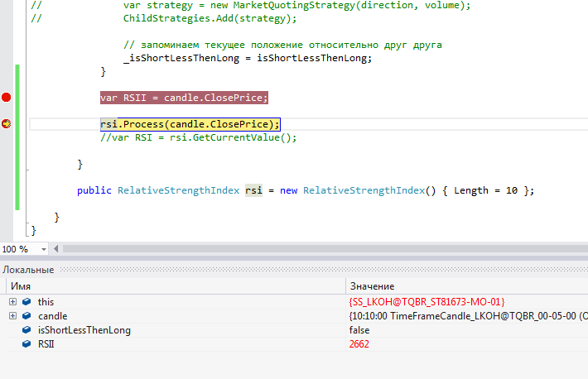Open the 100 % zoom dropdown
Viewport: 588px width, 379px height.
click(x=44, y=249)
